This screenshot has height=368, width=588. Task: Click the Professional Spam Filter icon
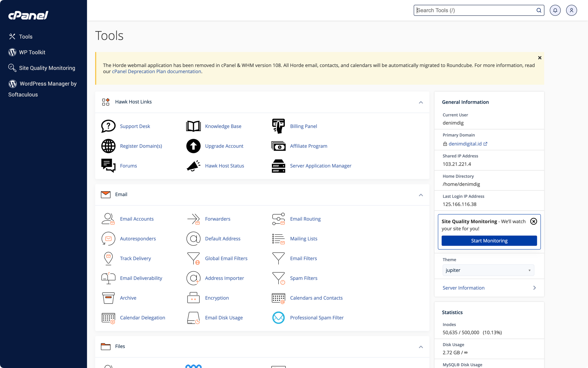point(278,318)
